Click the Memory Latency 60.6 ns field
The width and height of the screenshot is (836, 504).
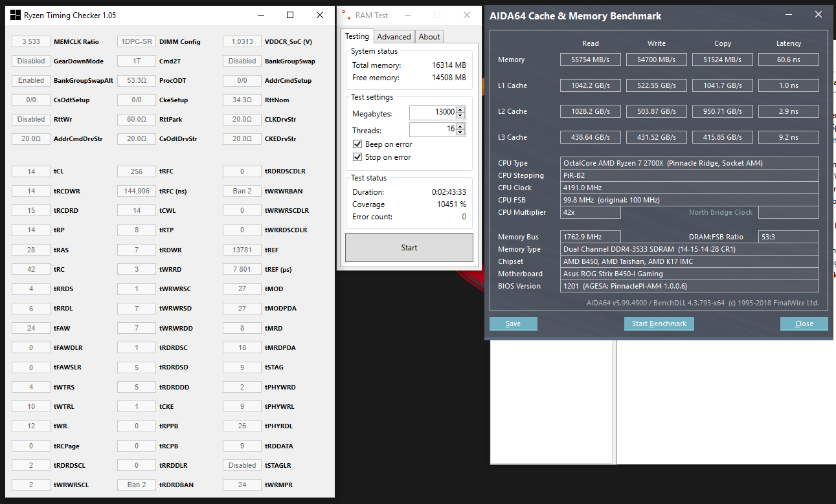pyautogui.click(x=789, y=60)
